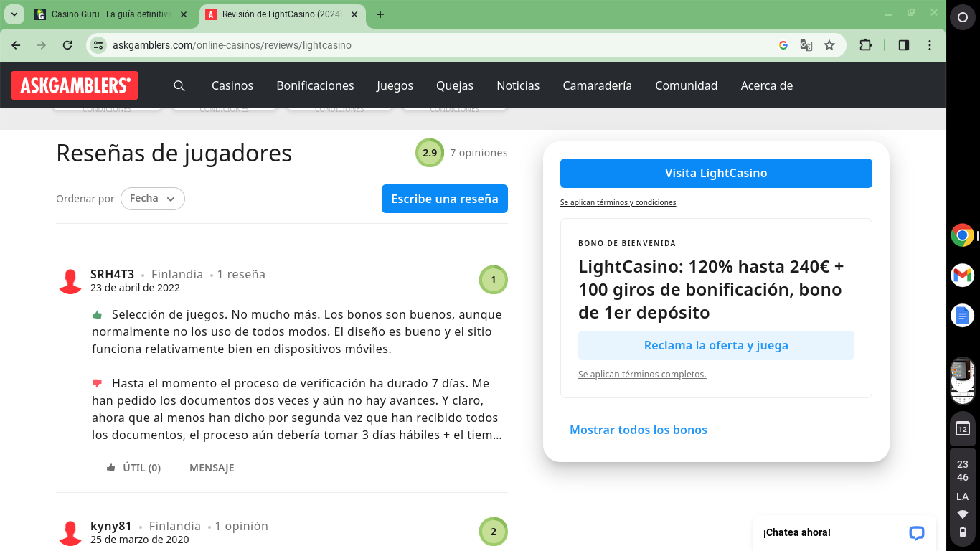Expand the Fecha sort dropdown
The width and height of the screenshot is (980, 551).
pyautogui.click(x=153, y=199)
